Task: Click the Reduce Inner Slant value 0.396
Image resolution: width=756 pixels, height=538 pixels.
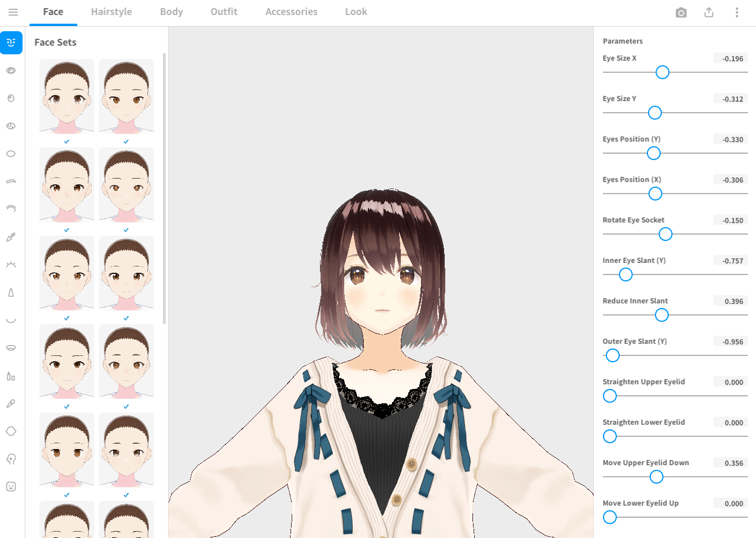Action: coord(731,301)
